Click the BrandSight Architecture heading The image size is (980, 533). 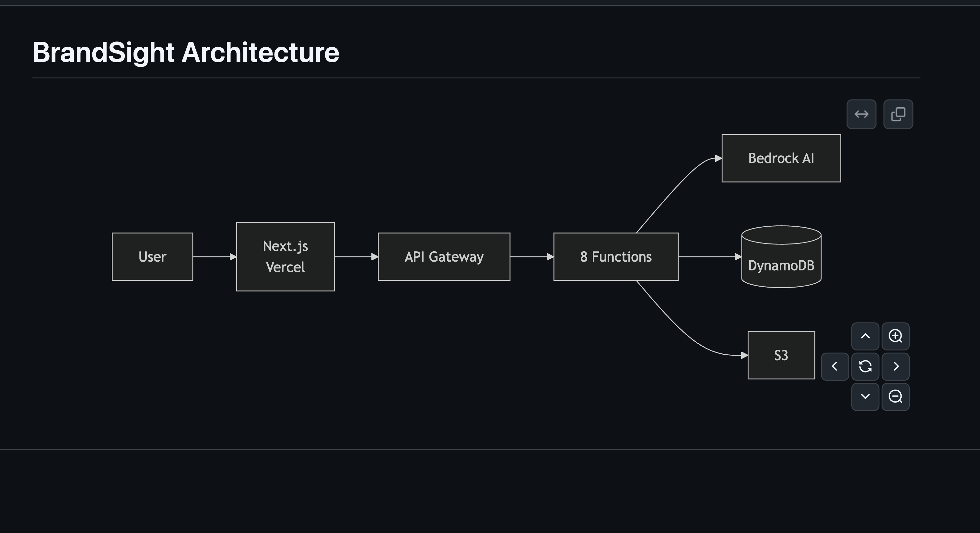click(186, 52)
